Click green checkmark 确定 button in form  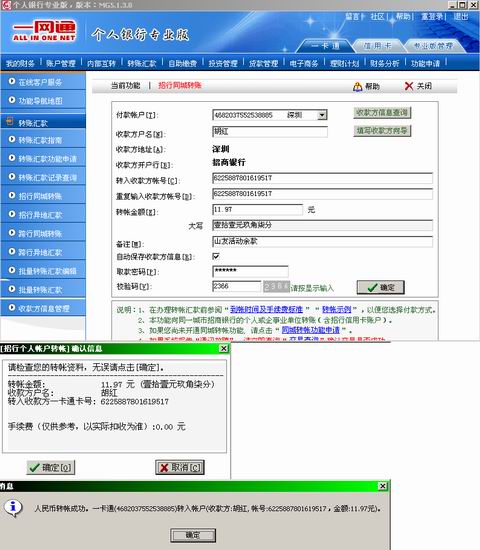[381, 288]
